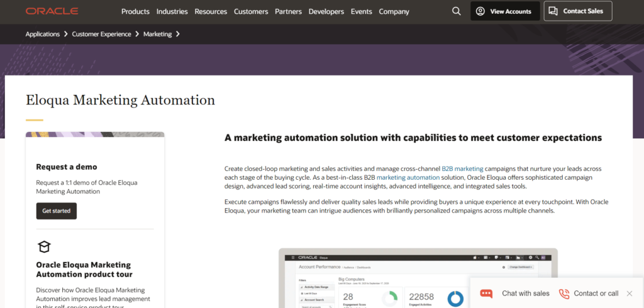This screenshot has height=308, width=644.
Task: Click engaged activities value 22858 in dashboard
Action: [x=421, y=297]
